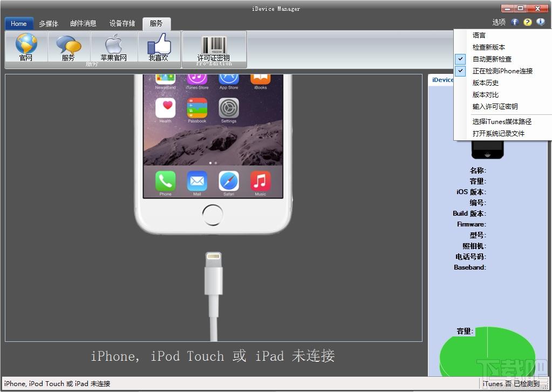Click the 照相机 label

click(x=474, y=246)
